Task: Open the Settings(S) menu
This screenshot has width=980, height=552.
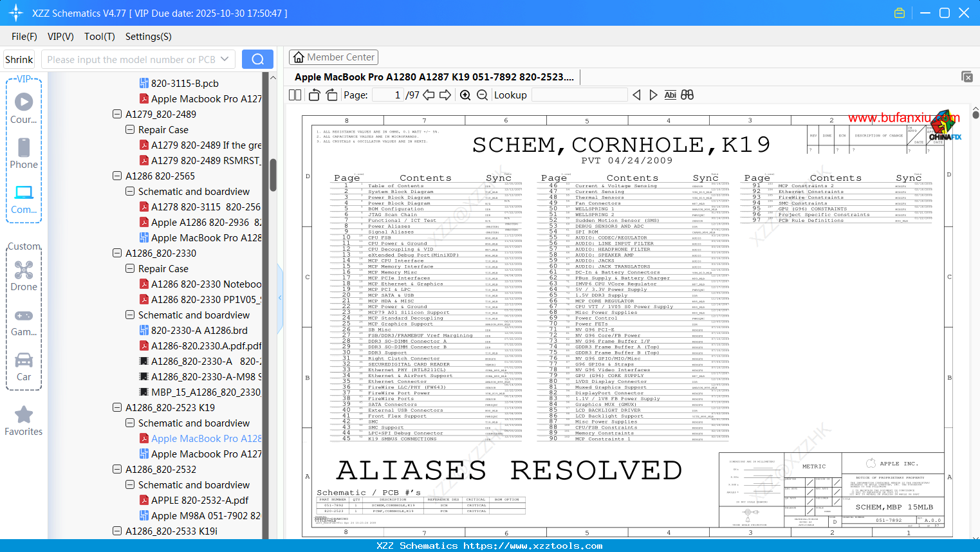Action: (x=149, y=37)
